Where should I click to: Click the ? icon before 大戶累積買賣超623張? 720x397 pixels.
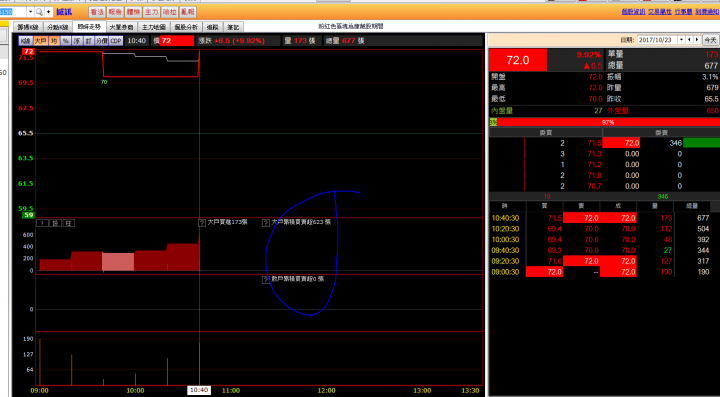(x=266, y=223)
